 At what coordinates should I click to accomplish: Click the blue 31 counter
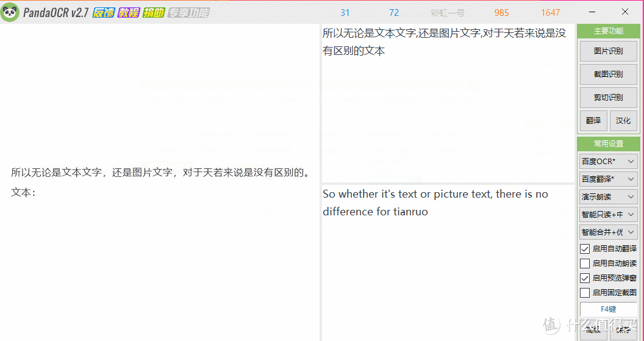coord(345,13)
